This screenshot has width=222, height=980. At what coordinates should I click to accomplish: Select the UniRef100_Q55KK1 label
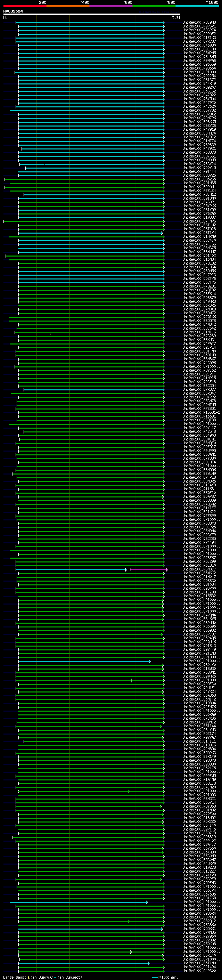199,929
